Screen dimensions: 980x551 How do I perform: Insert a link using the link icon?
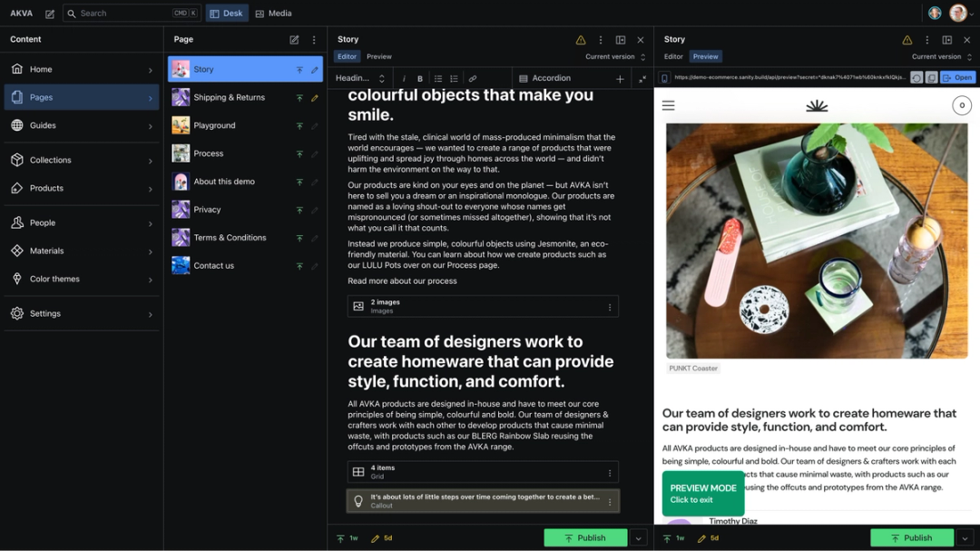tap(473, 79)
